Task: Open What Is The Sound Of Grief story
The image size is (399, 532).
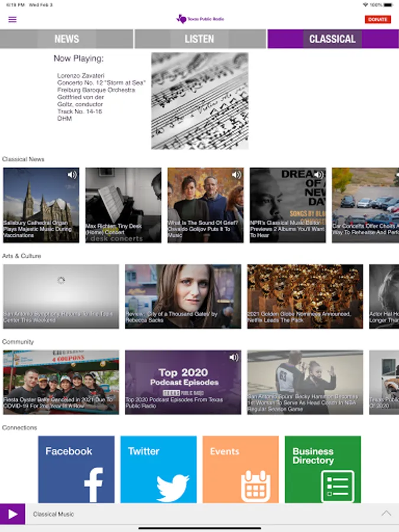Action: point(205,205)
